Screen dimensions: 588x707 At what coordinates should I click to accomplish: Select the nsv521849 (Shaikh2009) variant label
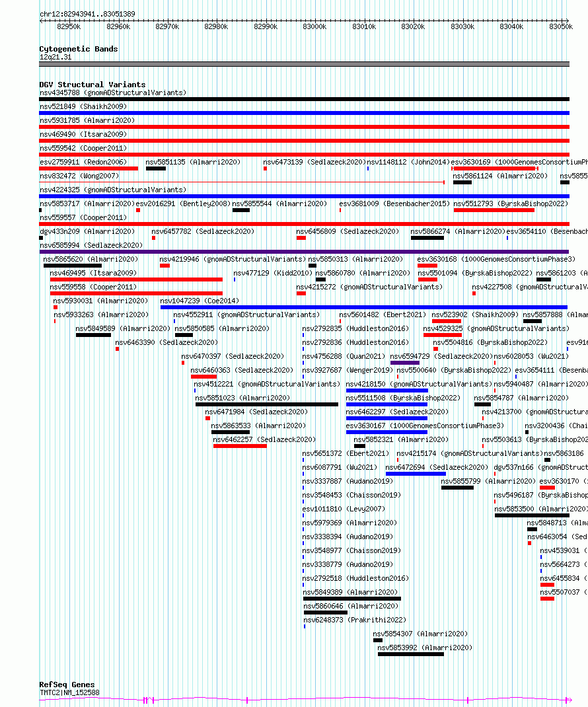pyautogui.click(x=83, y=106)
